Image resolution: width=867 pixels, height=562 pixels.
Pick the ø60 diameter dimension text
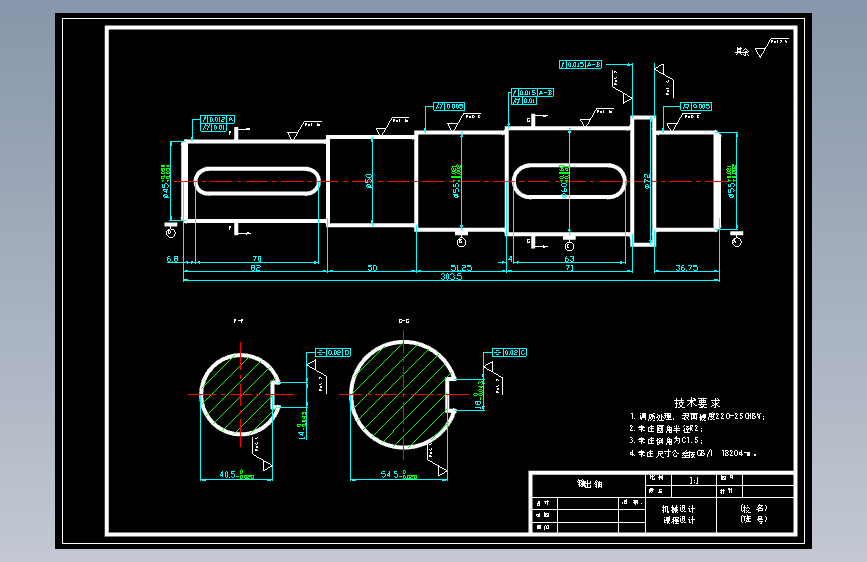(564, 181)
